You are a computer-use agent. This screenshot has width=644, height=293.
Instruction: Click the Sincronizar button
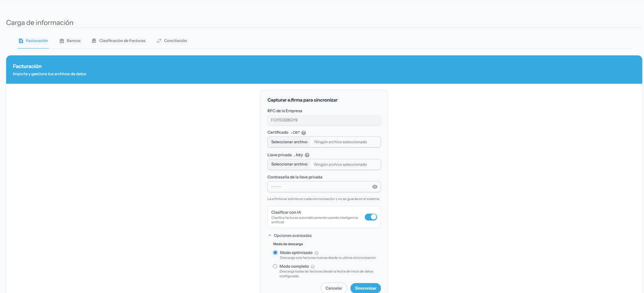coord(365,288)
